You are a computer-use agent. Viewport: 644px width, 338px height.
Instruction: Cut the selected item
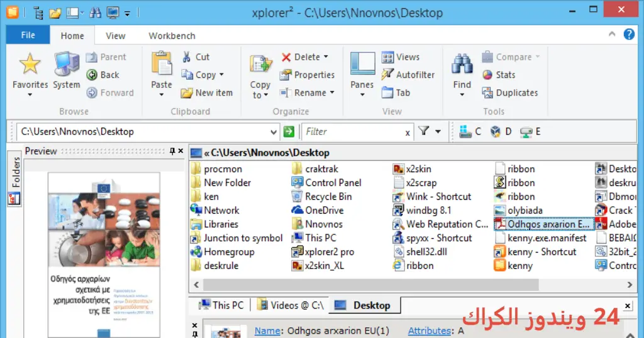196,57
